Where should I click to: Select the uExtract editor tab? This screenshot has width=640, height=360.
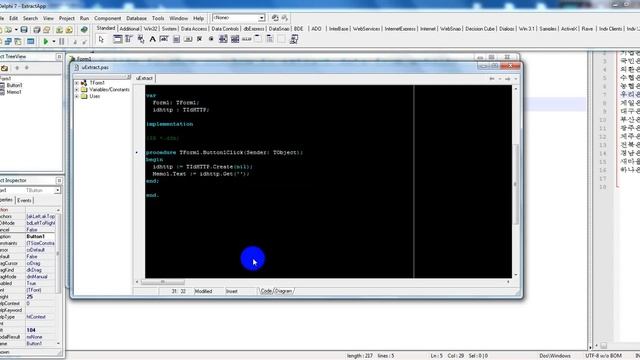[x=144, y=78]
